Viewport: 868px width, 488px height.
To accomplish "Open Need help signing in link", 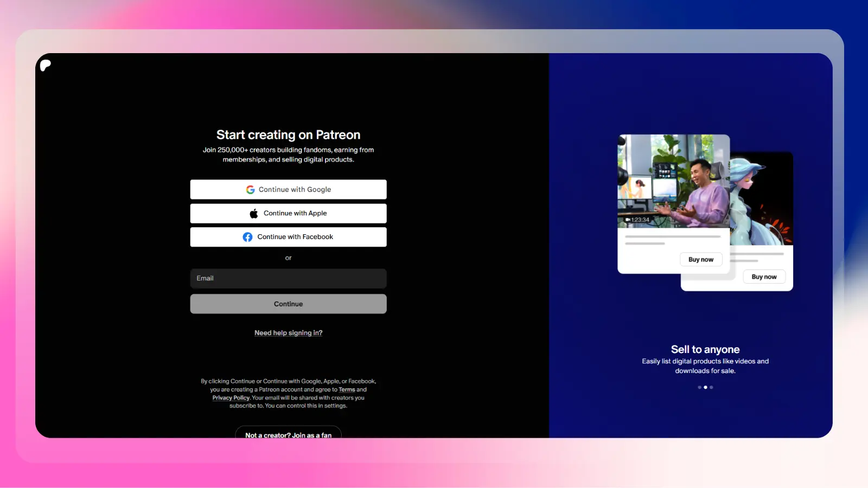I will [x=288, y=333].
